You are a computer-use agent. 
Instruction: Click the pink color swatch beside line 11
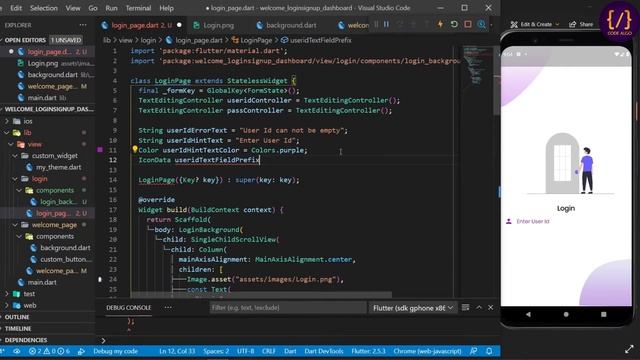click(x=100, y=150)
